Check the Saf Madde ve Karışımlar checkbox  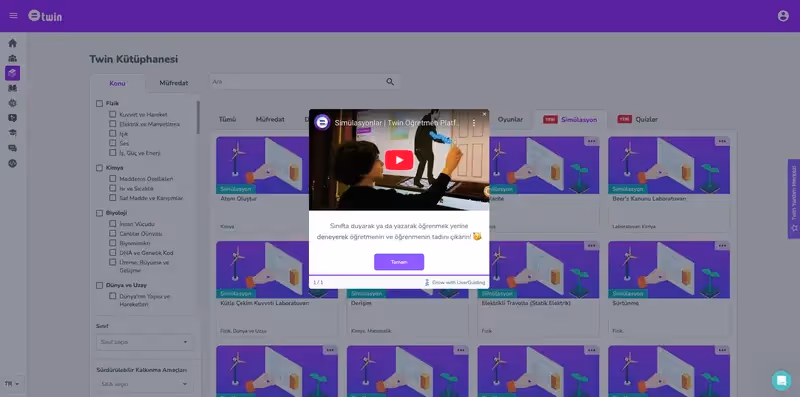(112, 197)
